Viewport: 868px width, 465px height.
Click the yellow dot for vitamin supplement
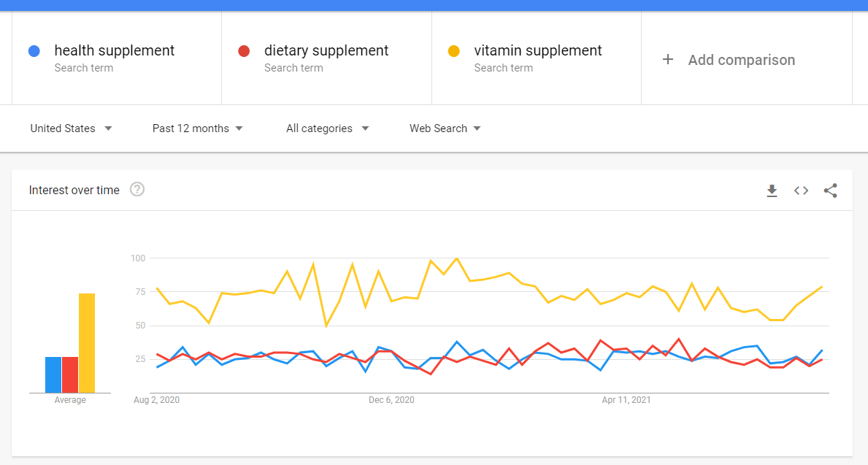pos(453,52)
